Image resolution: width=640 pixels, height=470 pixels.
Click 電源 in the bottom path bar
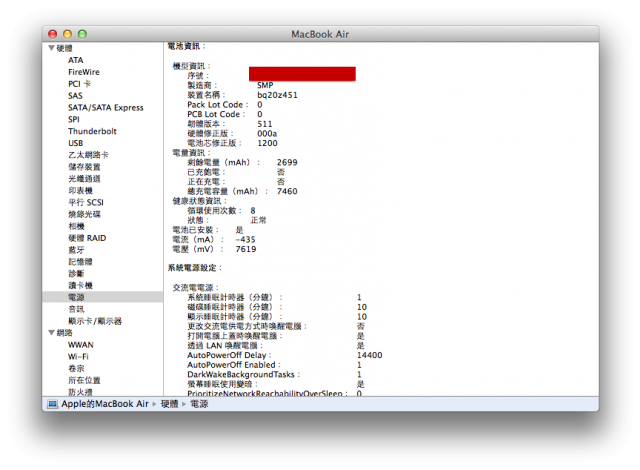199,404
